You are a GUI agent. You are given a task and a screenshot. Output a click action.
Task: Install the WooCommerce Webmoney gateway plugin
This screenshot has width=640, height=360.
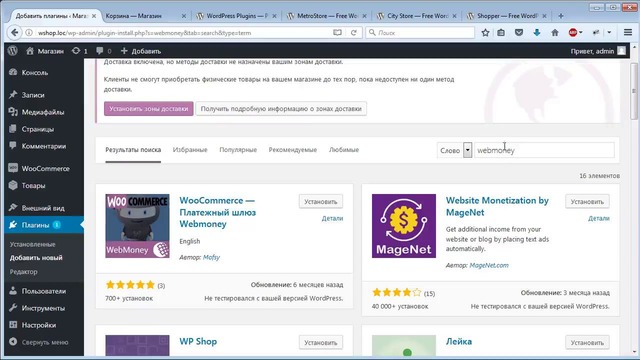point(320,202)
